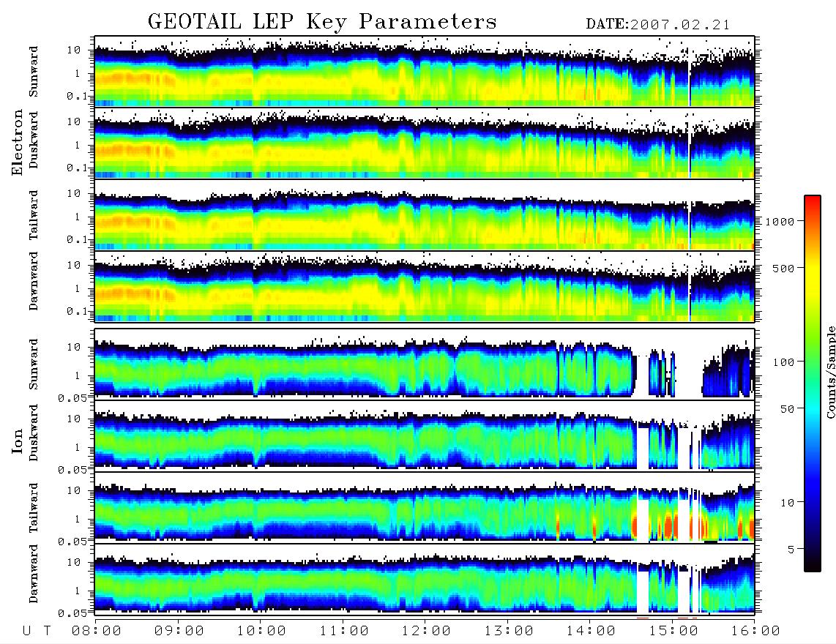Image resolution: width=836 pixels, height=644 pixels.
Task: Click the Ion Duskward panel label
Action: pyautogui.click(x=34, y=433)
